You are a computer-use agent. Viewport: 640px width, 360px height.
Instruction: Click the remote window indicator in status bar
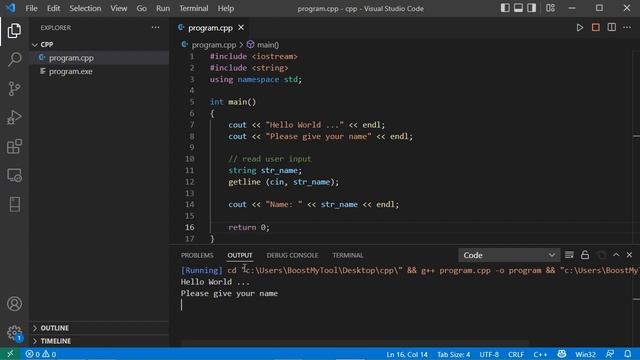coord(10,354)
